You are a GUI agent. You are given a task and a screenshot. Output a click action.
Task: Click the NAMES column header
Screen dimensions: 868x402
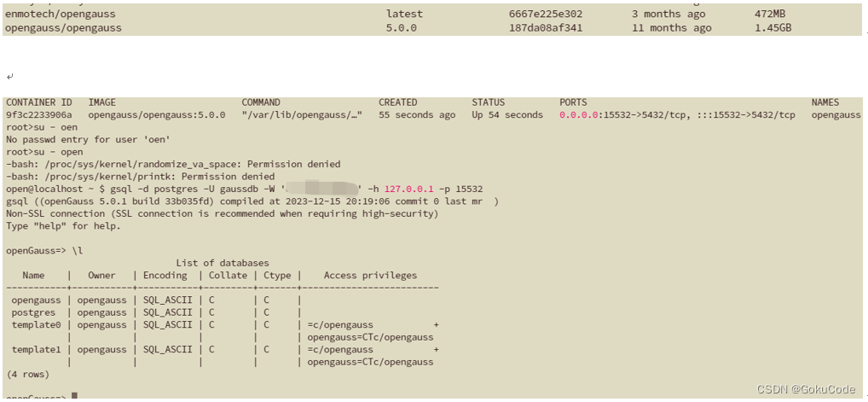click(825, 102)
